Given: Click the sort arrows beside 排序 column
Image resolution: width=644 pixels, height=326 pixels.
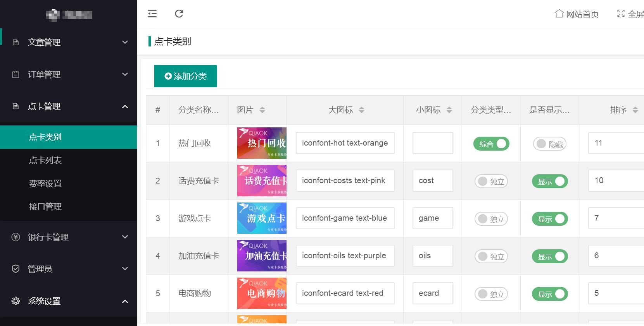Looking at the screenshot, I should pyautogui.click(x=635, y=110).
